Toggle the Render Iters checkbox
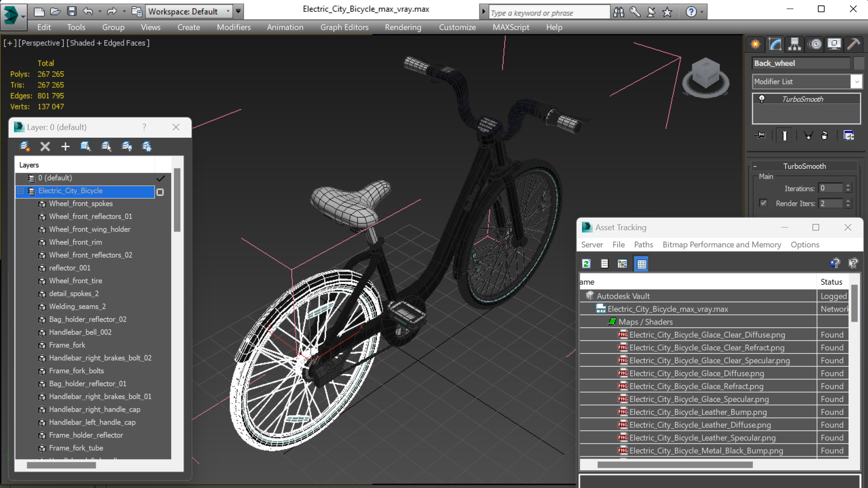The width and height of the screenshot is (868, 488). click(763, 203)
